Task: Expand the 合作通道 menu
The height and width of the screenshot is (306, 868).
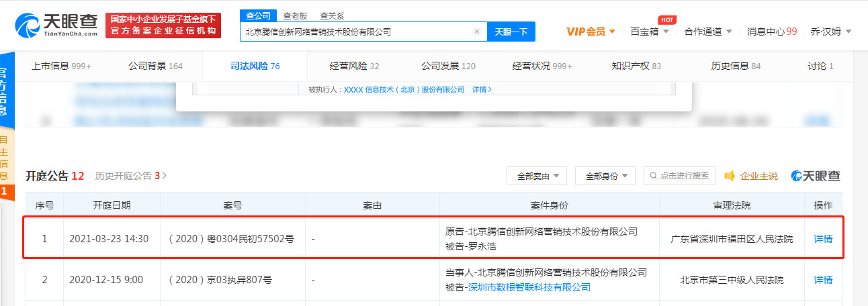Action: 708,32
